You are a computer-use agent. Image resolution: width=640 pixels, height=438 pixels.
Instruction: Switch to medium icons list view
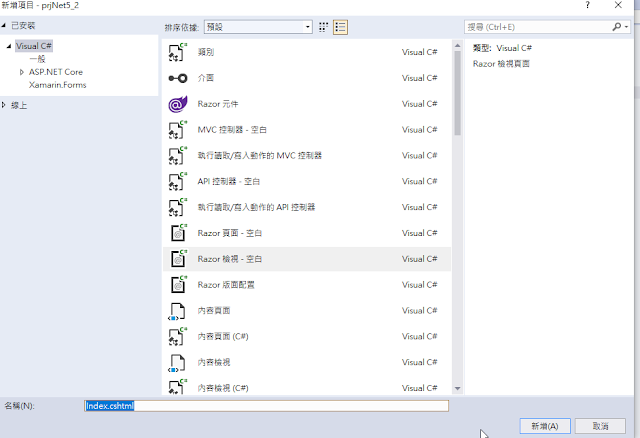340,27
